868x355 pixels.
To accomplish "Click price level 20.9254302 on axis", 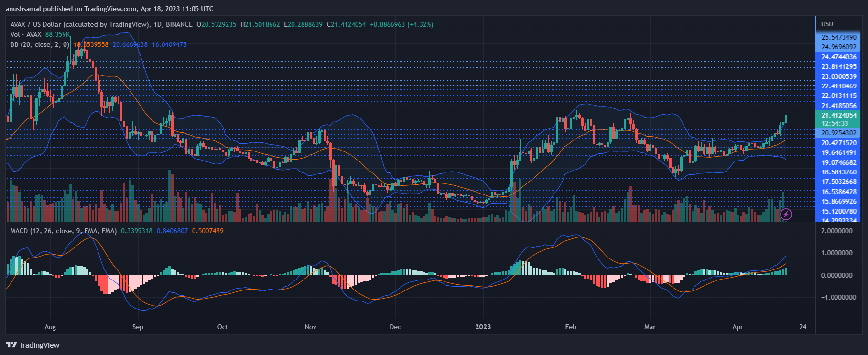I will click(x=839, y=133).
